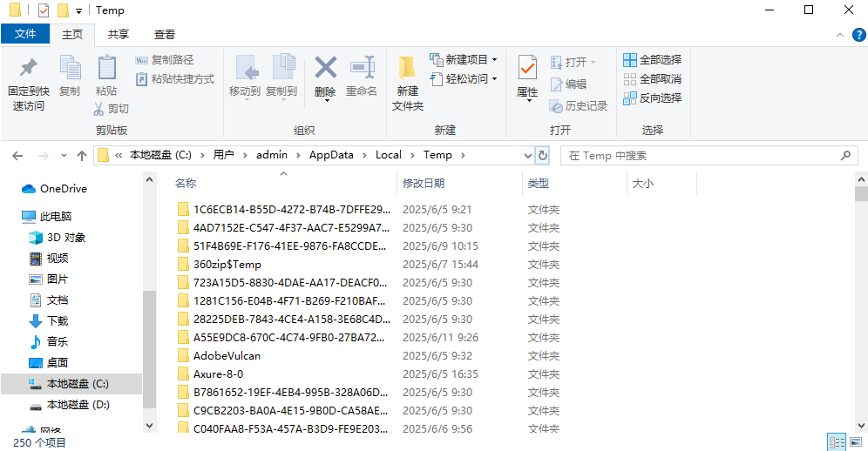
Task: Select This PC in the navigation pane
Action: pyautogui.click(x=47, y=217)
